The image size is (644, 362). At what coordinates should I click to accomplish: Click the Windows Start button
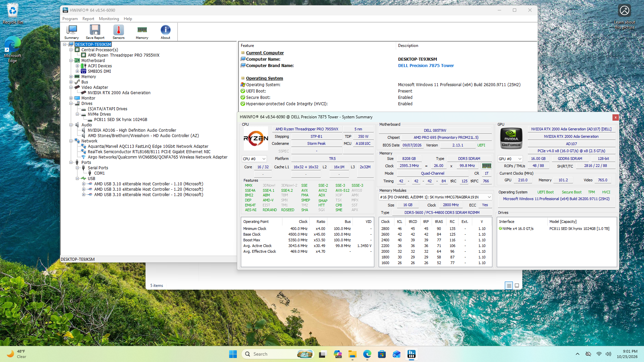coord(233,354)
